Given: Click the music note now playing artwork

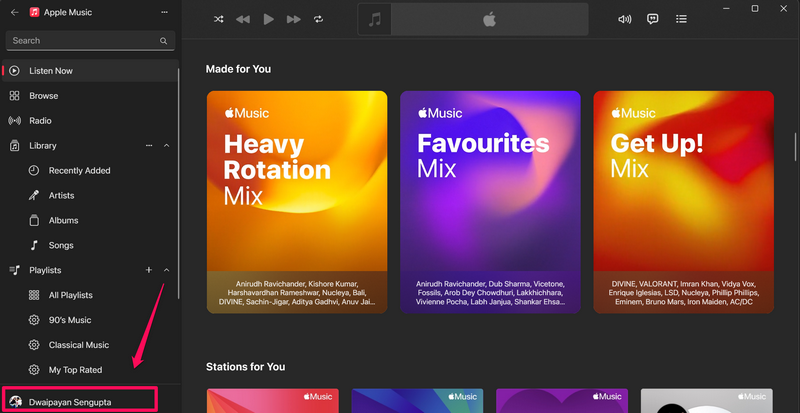Looking at the screenshot, I should (375, 19).
